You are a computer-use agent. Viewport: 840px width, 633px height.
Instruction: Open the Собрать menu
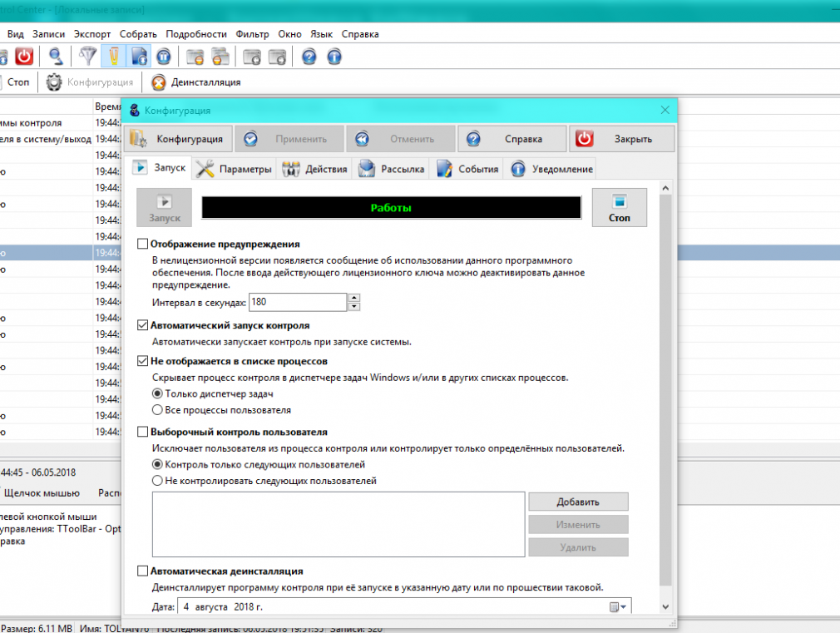pyautogui.click(x=138, y=34)
